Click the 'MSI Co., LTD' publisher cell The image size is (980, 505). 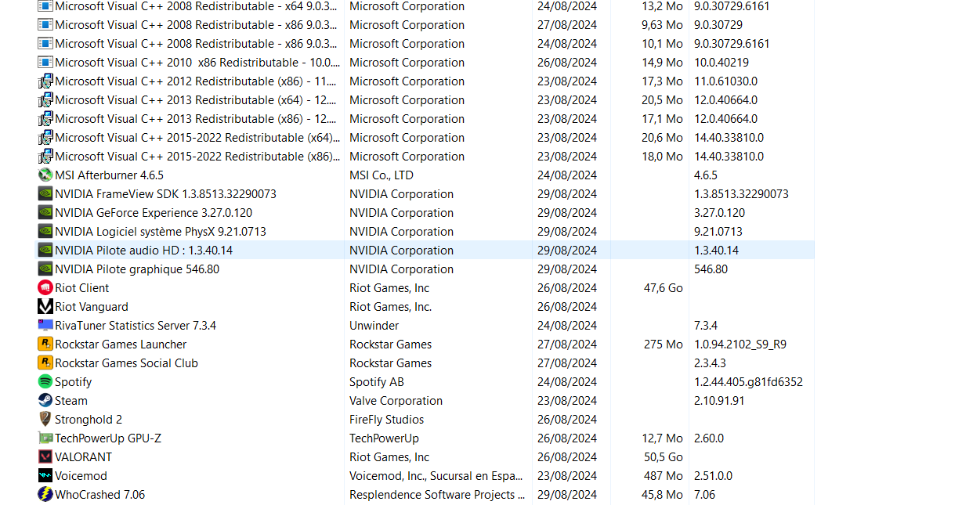coord(382,175)
